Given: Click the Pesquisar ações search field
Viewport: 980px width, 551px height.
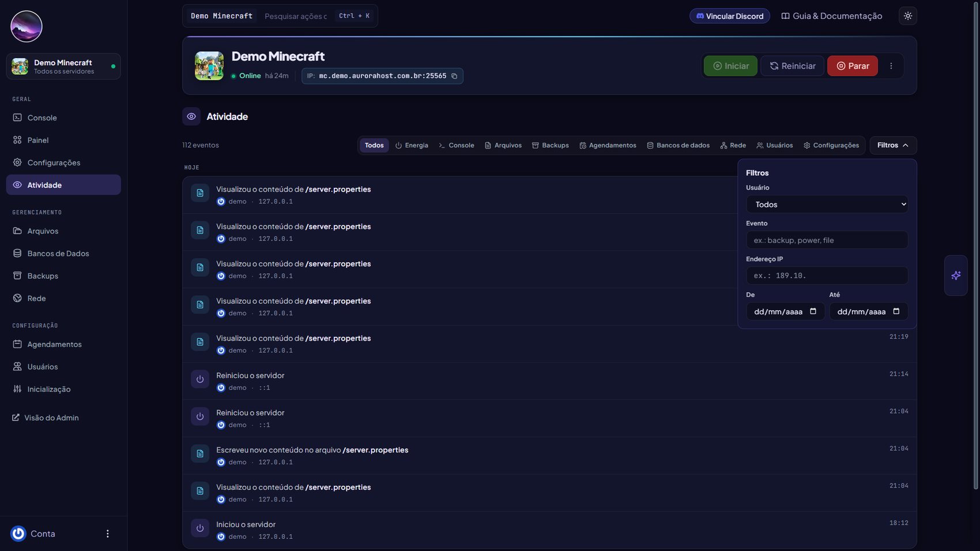Looking at the screenshot, I should click(296, 16).
